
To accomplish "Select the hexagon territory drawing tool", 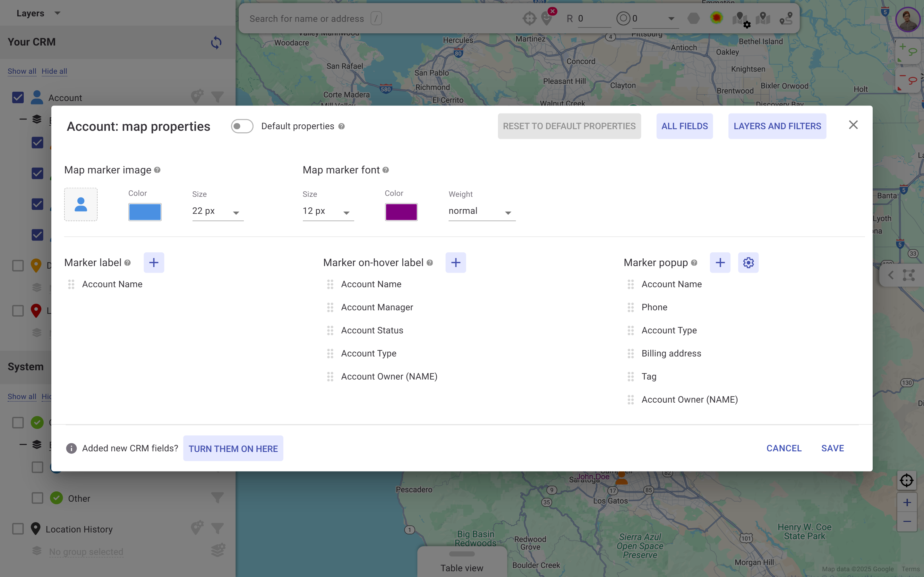I will pyautogui.click(x=694, y=18).
